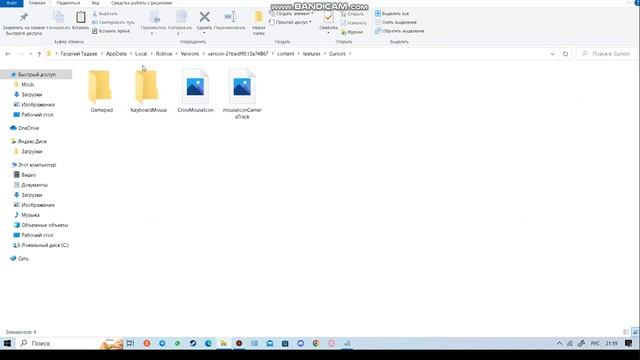The width and height of the screenshot is (640, 360).
Task: Select Локальный диск (C:) in navigation pane
Action: (x=45, y=245)
